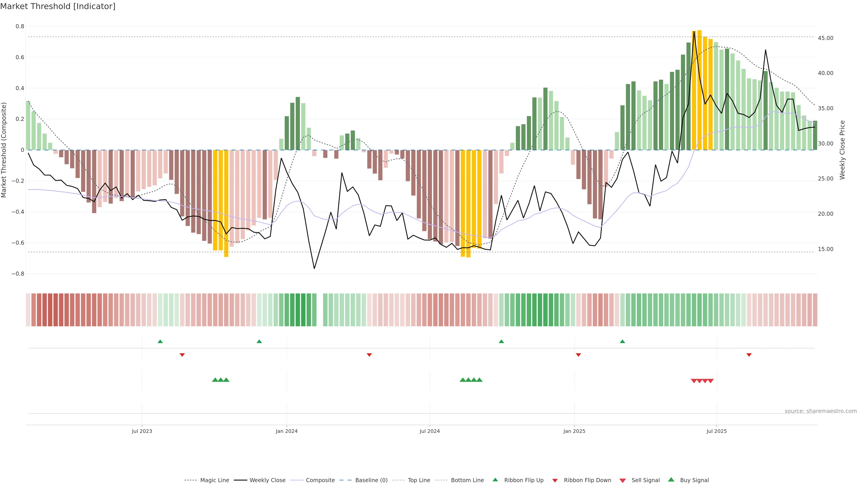Click the Ribbon Flip Up legend triangle icon
This screenshot has height=488, width=868.
(495, 480)
